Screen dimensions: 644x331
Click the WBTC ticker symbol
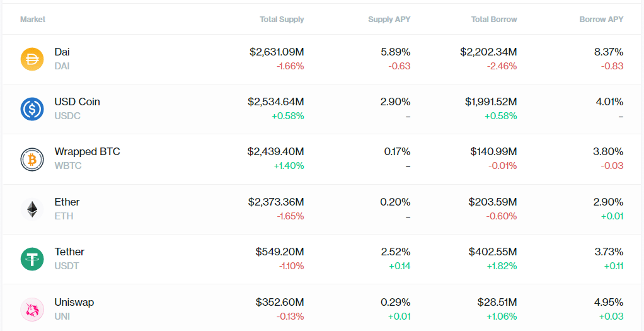point(68,166)
